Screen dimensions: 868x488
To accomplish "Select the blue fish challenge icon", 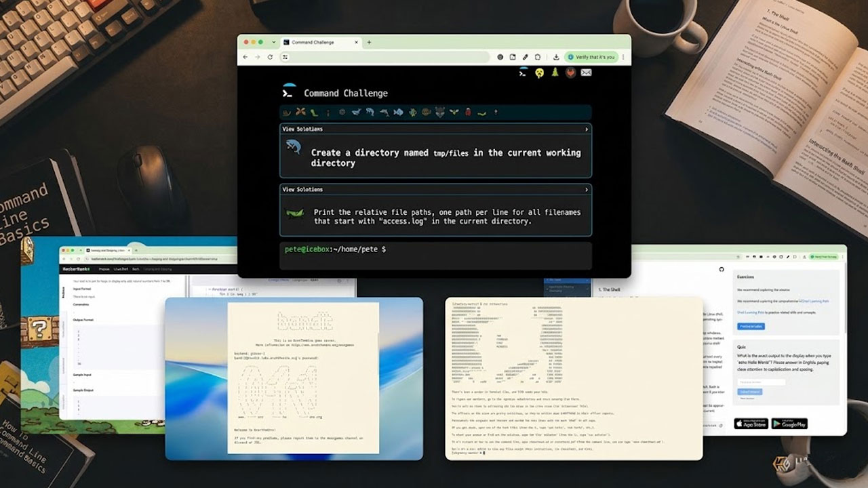I will coord(398,113).
